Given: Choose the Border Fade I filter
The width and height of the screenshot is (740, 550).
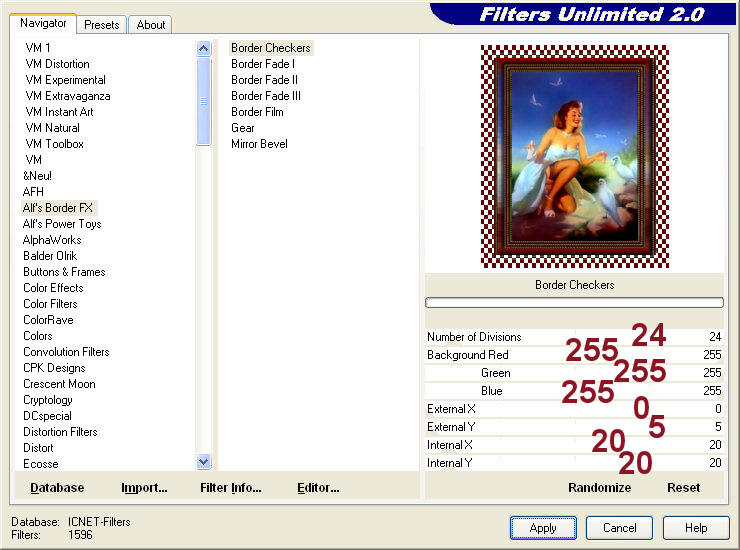Looking at the screenshot, I should point(263,64).
